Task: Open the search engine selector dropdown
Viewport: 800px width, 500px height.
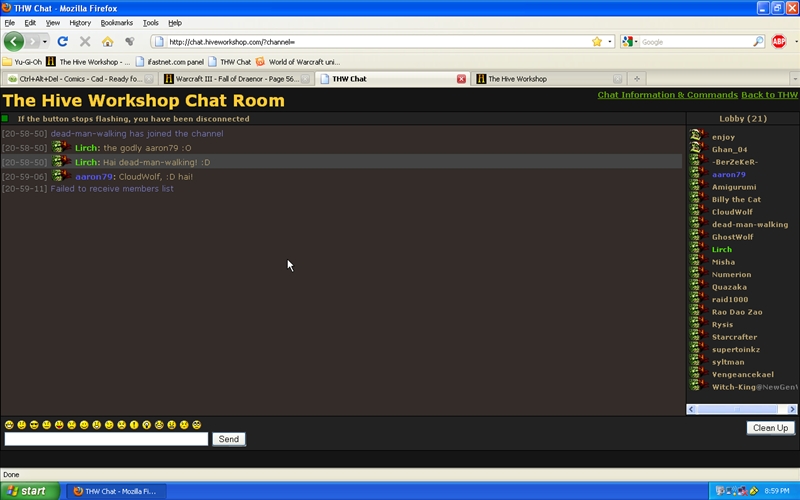Action: pos(630,42)
